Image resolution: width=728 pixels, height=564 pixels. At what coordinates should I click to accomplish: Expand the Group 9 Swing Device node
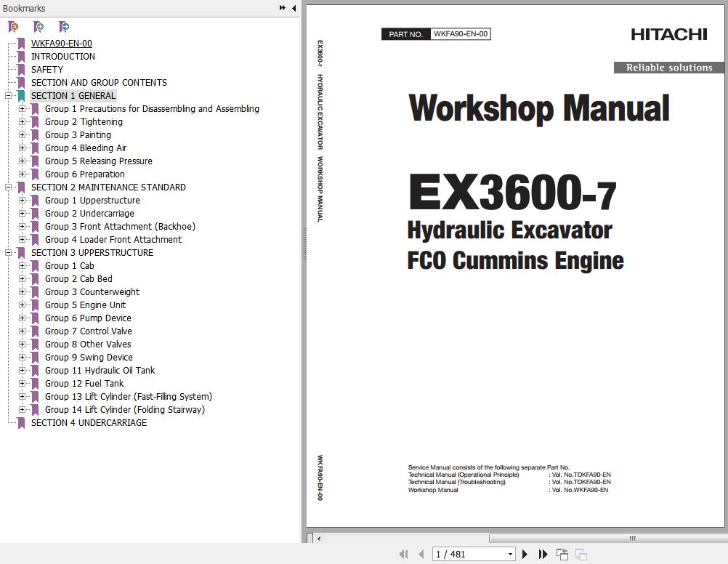(x=22, y=358)
